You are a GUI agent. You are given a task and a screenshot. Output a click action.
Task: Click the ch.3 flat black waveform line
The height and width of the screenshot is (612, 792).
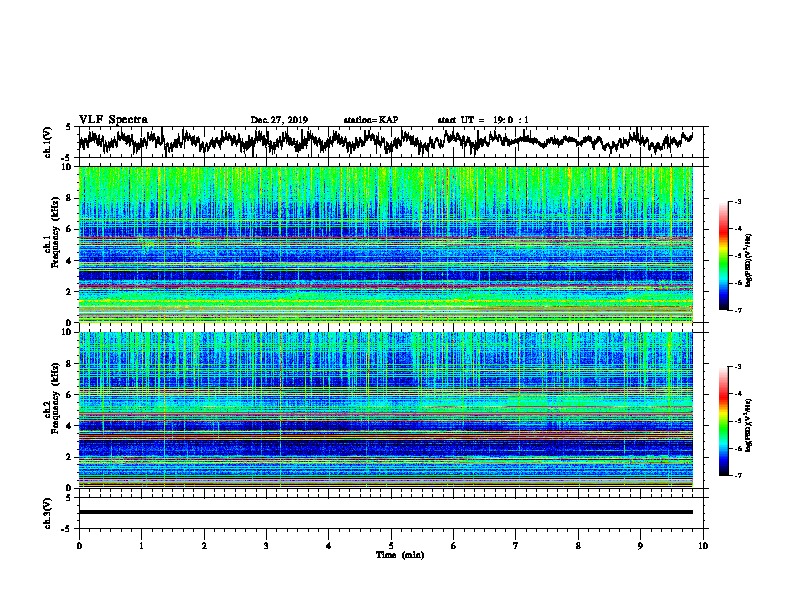pyautogui.click(x=386, y=512)
